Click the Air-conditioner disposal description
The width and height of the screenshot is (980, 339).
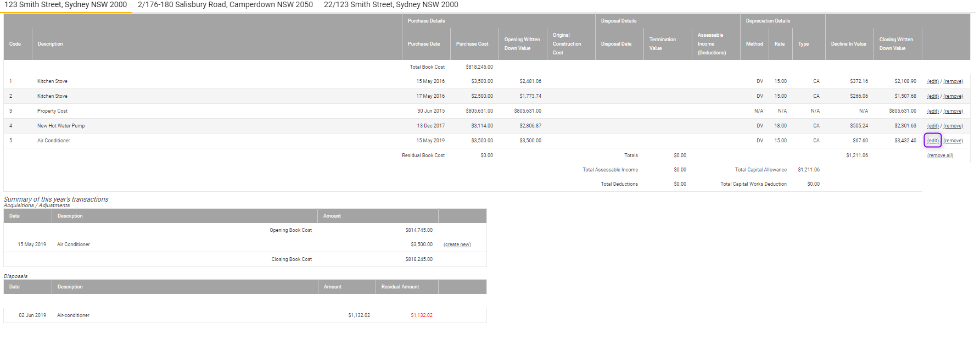tap(73, 315)
